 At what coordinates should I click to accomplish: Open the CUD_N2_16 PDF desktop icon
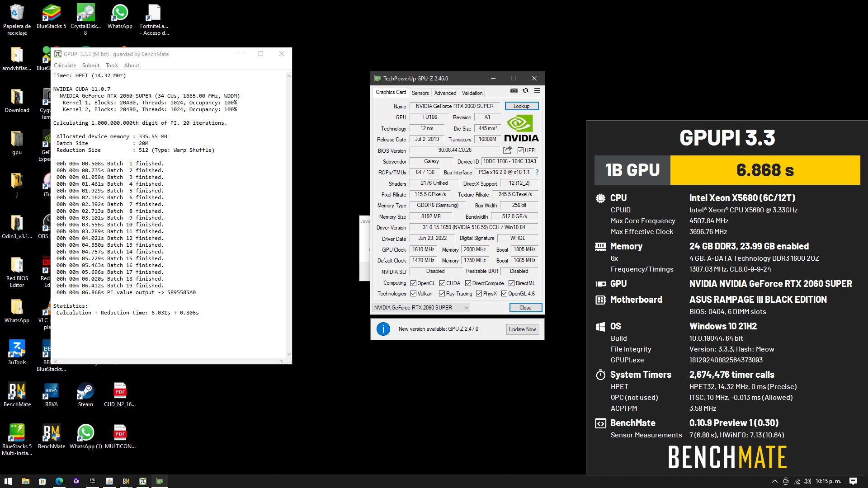[x=120, y=395]
